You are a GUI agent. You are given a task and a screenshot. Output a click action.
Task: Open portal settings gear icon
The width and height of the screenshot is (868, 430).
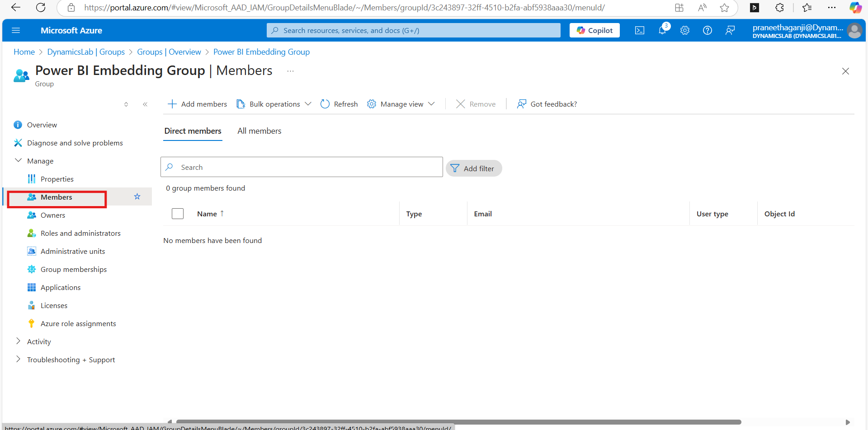pos(684,30)
